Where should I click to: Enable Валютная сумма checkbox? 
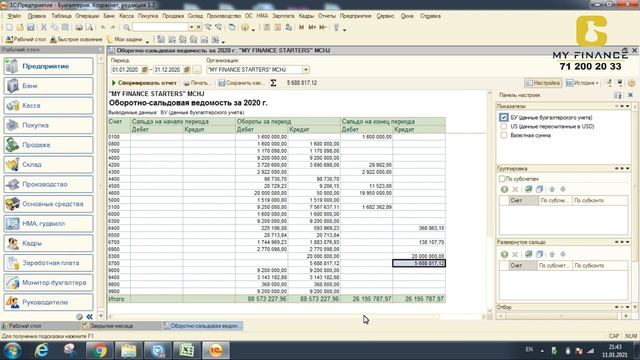(x=503, y=135)
